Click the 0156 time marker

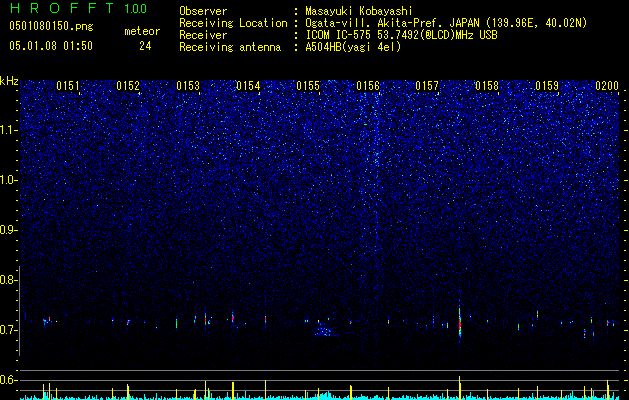click(368, 85)
